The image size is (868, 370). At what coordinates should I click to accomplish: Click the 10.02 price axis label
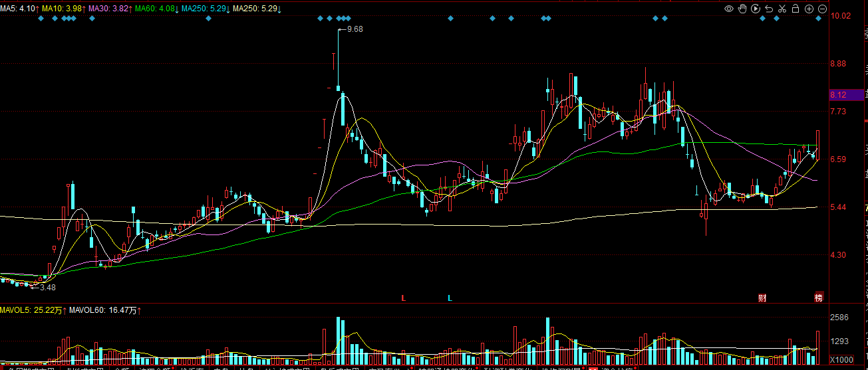(841, 16)
